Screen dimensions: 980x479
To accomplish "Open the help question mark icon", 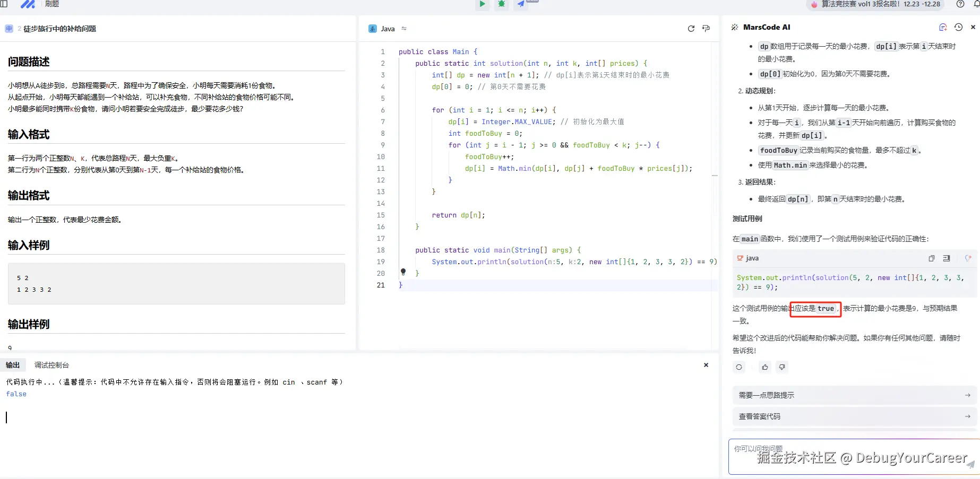I will pyautogui.click(x=960, y=4).
